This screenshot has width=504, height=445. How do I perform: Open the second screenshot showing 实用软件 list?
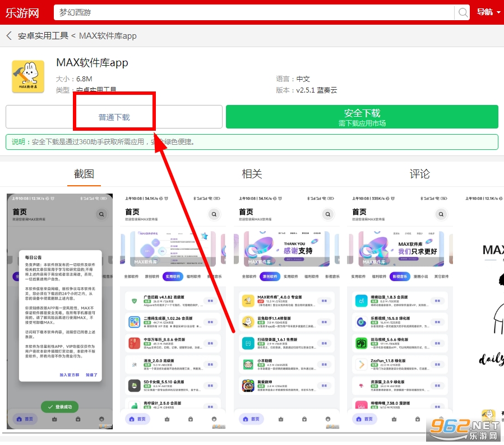click(173, 311)
